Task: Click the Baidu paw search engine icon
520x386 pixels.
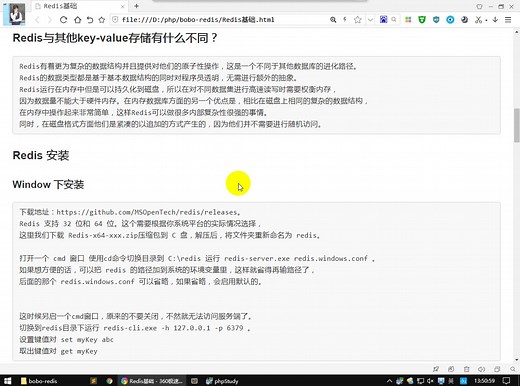Action: tap(383, 20)
